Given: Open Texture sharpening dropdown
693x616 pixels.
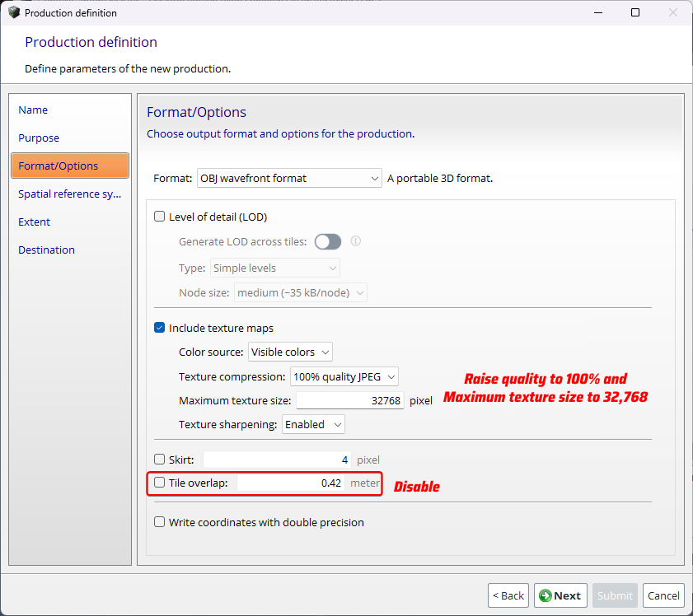Looking at the screenshot, I should click(313, 424).
